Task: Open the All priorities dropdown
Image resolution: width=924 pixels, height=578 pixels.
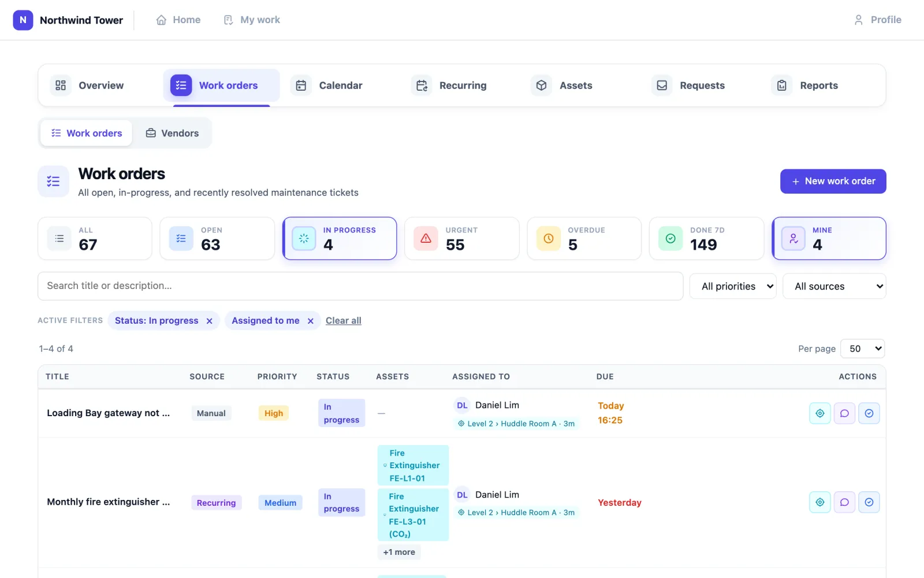Action: (733, 286)
